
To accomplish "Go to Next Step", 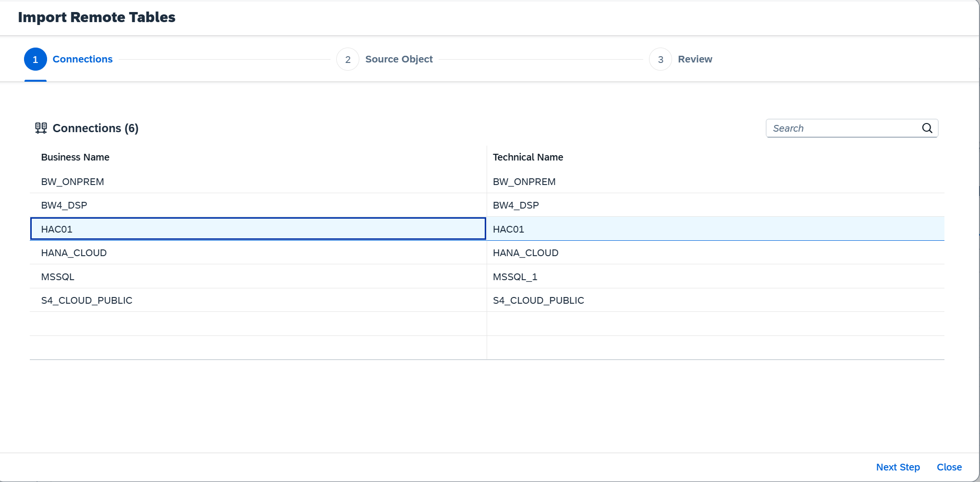I will coord(898,467).
